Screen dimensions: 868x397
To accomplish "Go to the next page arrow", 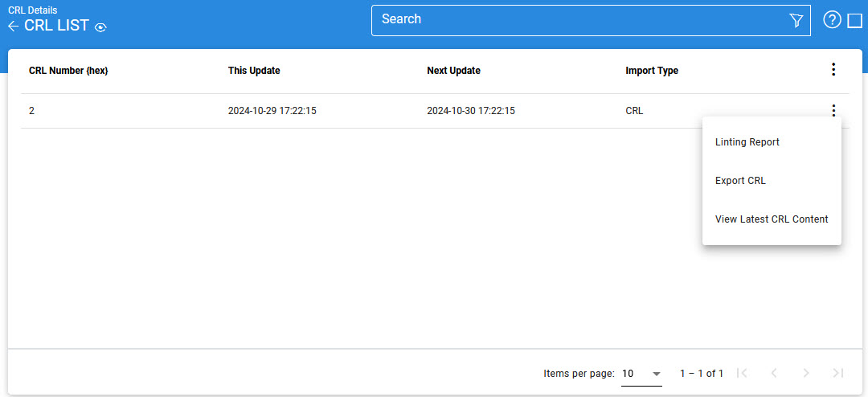I will (x=806, y=373).
